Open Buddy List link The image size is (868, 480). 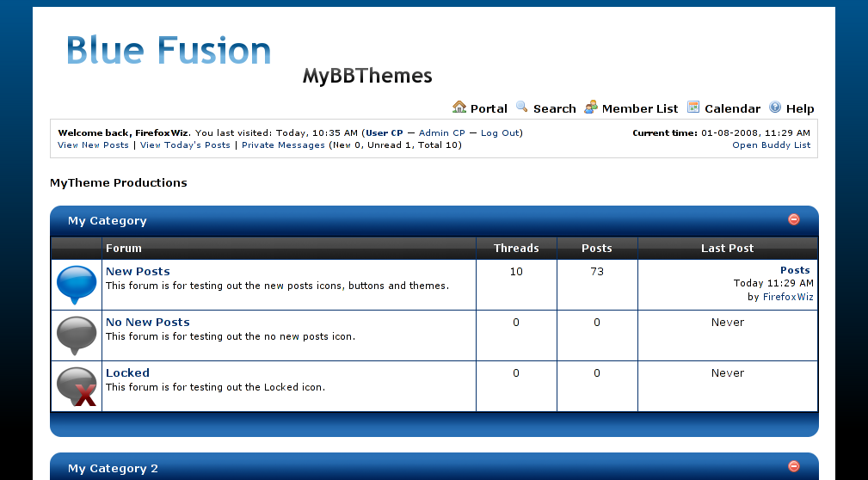[x=771, y=145]
